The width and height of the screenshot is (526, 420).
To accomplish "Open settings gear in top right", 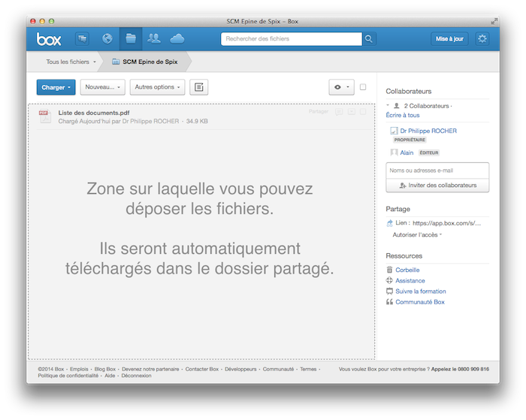I will [482, 39].
